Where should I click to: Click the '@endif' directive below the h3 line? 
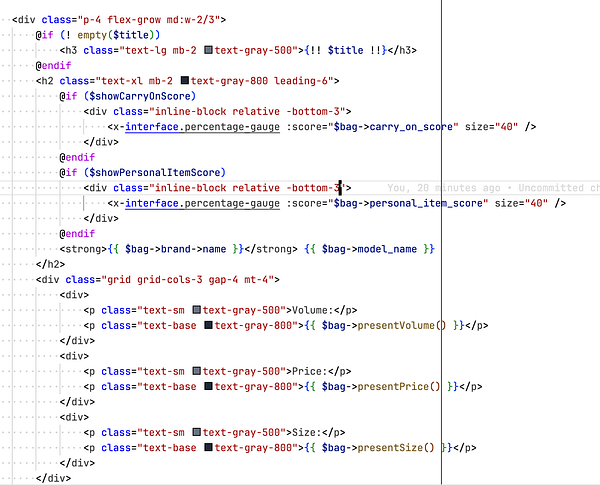pos(54,65)
